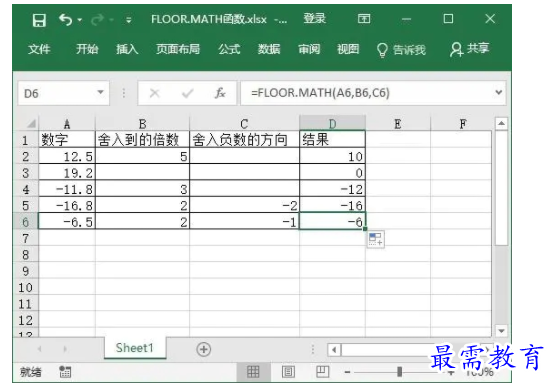Open the 文件 menu
The image size is (552, 389).
[x=39, y=49]
